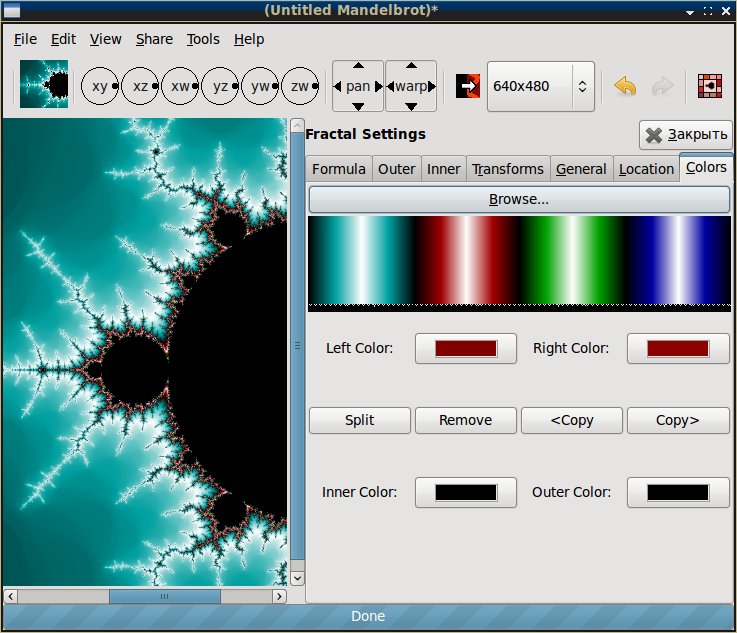Click the warp down arrow

[x=411, y=107]
